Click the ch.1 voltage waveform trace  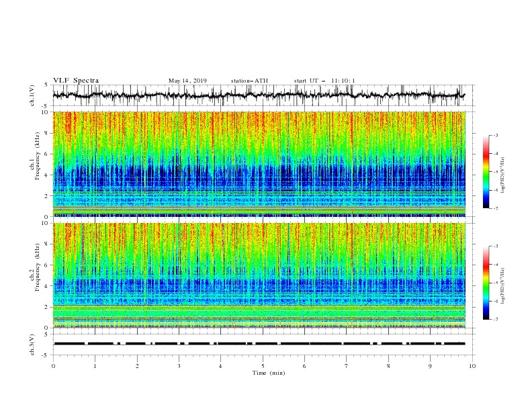point(259,95)
